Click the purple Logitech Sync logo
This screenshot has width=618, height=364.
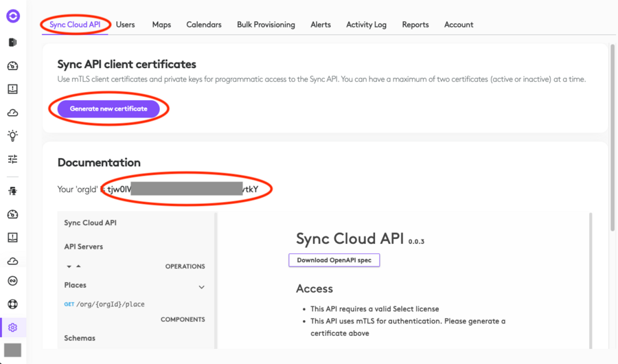(13, 16)
